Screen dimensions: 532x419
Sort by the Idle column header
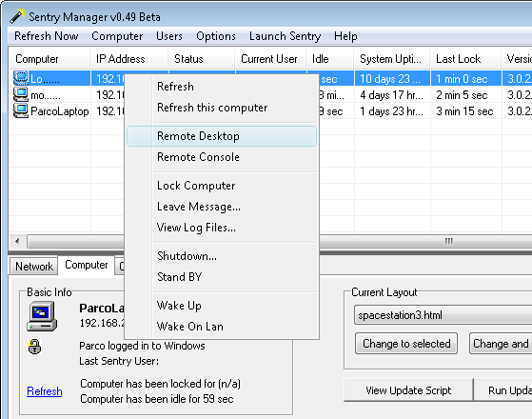[330, 59]
